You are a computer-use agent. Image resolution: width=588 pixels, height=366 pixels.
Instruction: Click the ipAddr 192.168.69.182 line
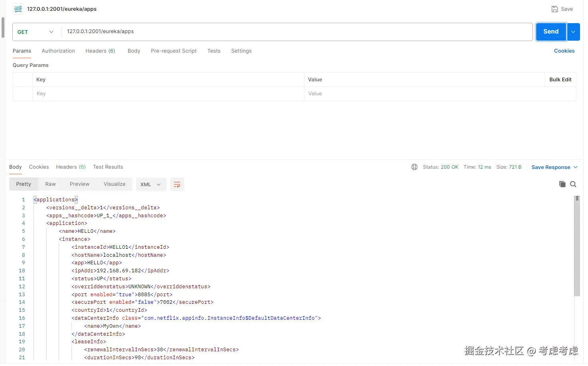click(x=120, y=271)
